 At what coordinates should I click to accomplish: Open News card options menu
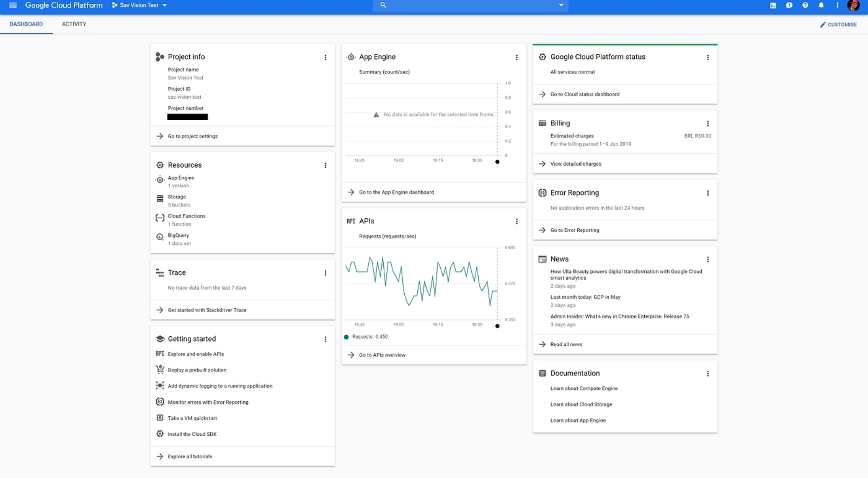708,259
